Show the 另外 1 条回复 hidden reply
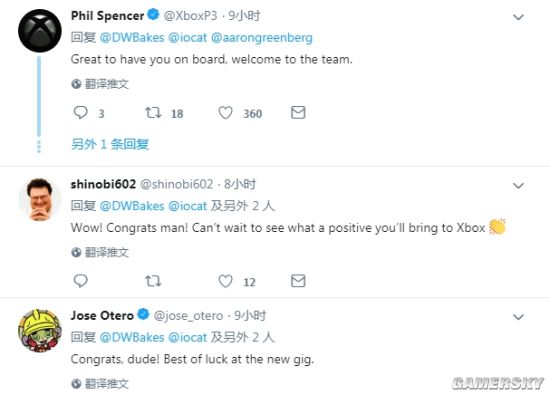 (110, 144)
